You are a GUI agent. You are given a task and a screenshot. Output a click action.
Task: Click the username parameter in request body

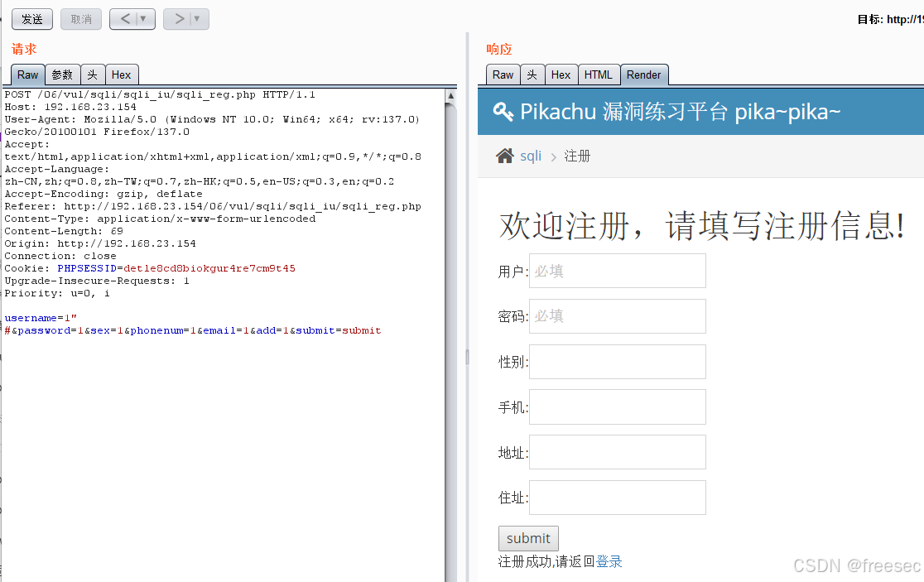(31, 318)
